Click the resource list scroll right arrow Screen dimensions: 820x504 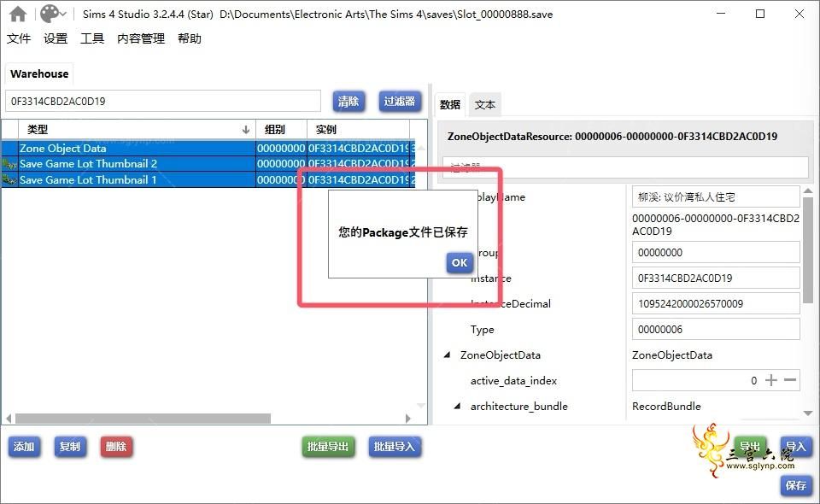tap(408, 419)
